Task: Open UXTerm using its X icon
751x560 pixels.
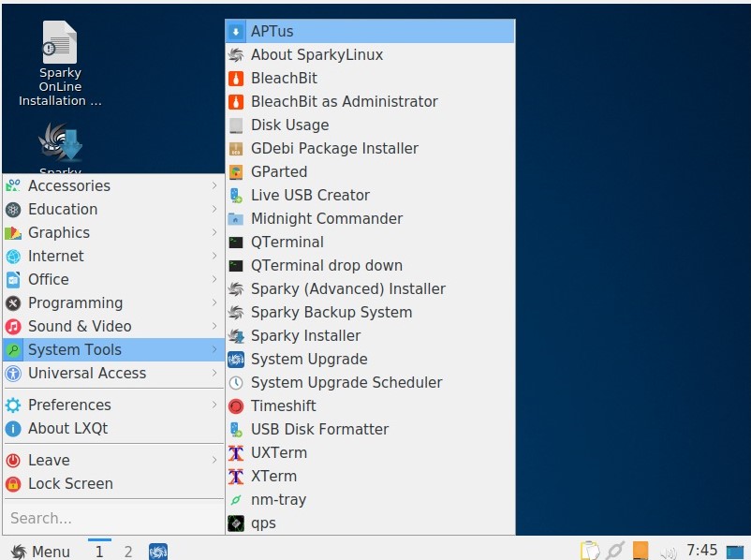Action: [236, 453]
